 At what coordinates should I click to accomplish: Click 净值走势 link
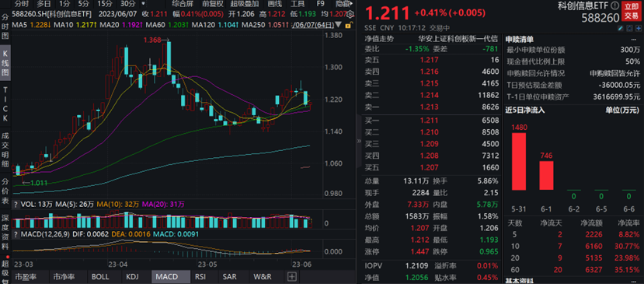tap(379, 40)
